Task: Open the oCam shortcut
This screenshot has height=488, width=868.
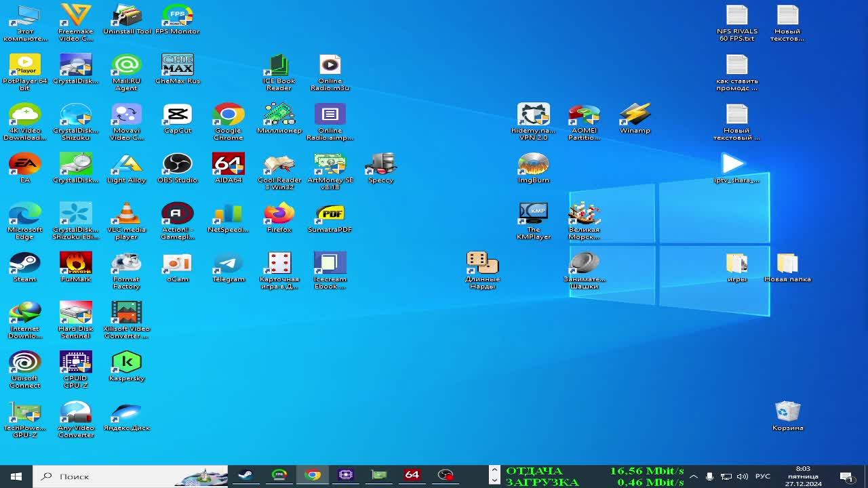Action: [x=178, y=267]
